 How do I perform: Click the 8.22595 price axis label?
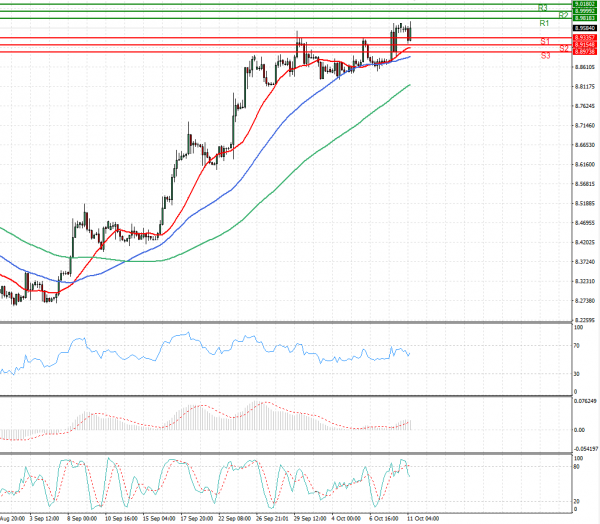585,320
